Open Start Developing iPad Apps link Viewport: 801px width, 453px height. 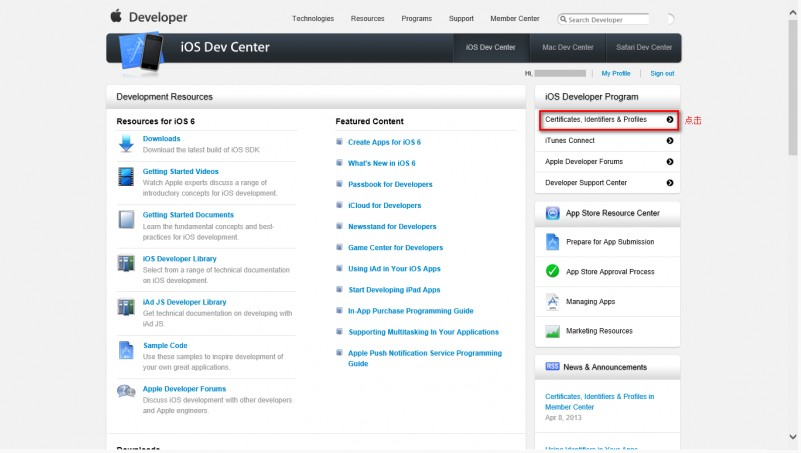pyautogui.click(x=394, y=290)
